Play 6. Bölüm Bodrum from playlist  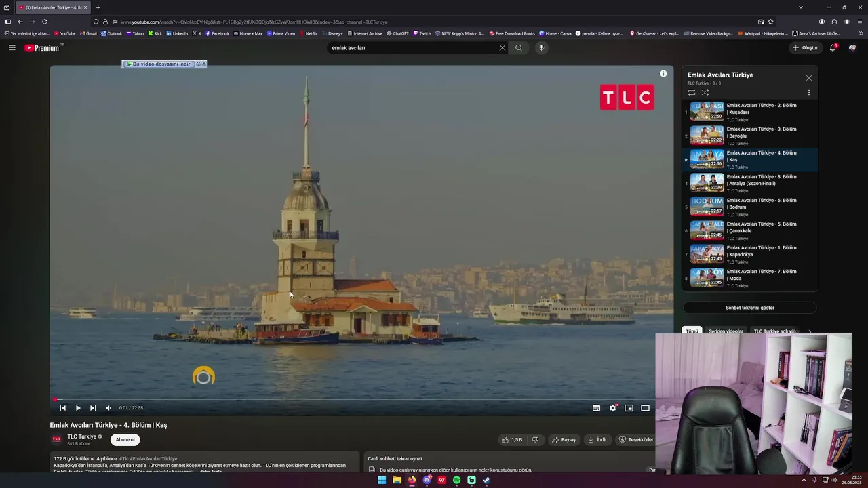(749, 207)
